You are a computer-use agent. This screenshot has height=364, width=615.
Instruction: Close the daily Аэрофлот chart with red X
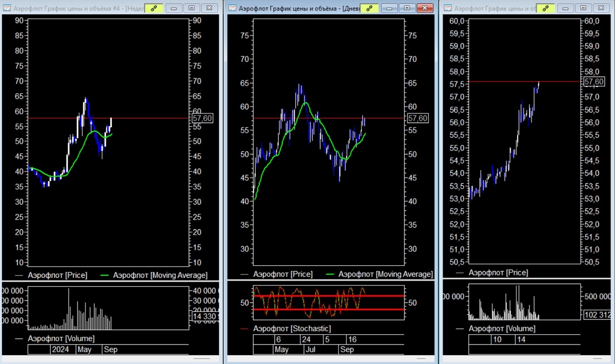coord(425,8)
